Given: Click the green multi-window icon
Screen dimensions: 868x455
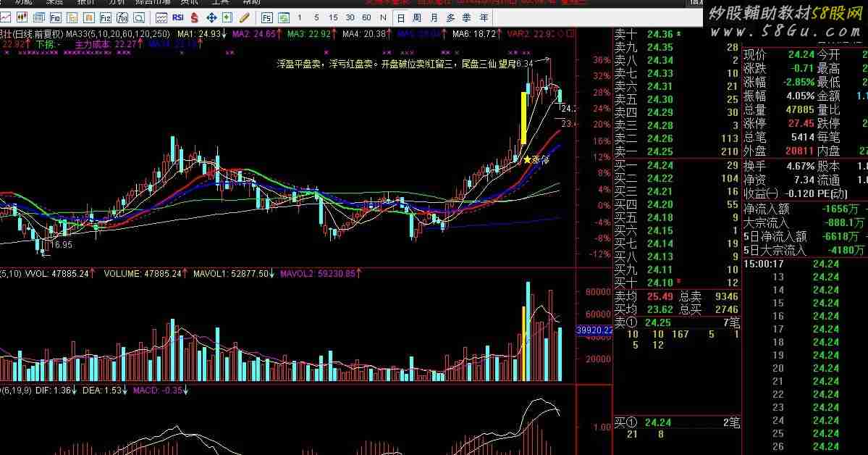Looking at the screenshot, I should point(283,17).
